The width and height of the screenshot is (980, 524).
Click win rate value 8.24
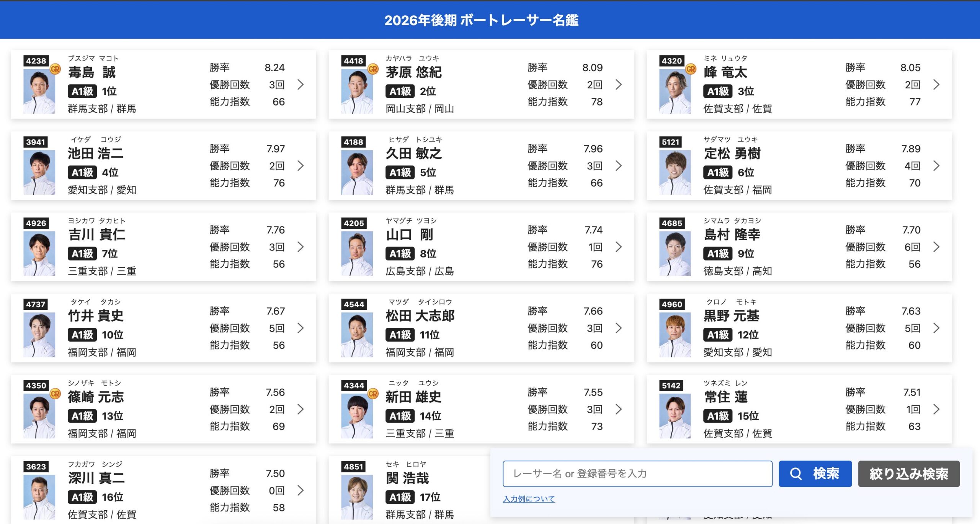[274, 68]
